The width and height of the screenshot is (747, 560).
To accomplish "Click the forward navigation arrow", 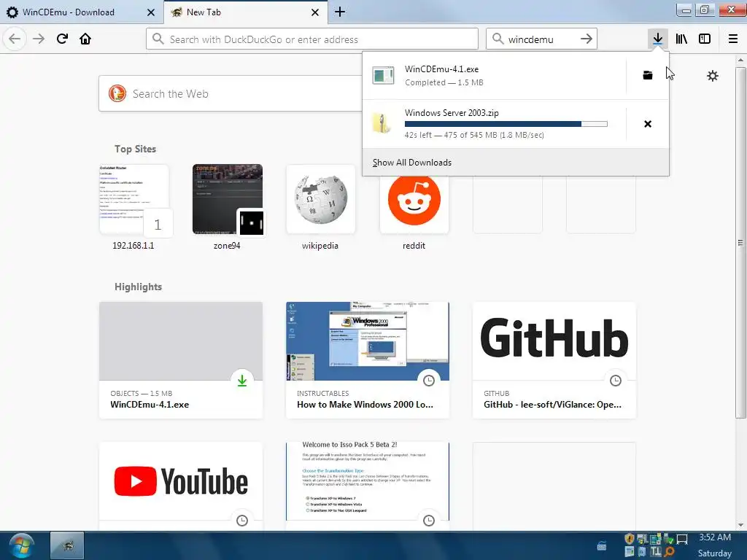I will [39, 39].
